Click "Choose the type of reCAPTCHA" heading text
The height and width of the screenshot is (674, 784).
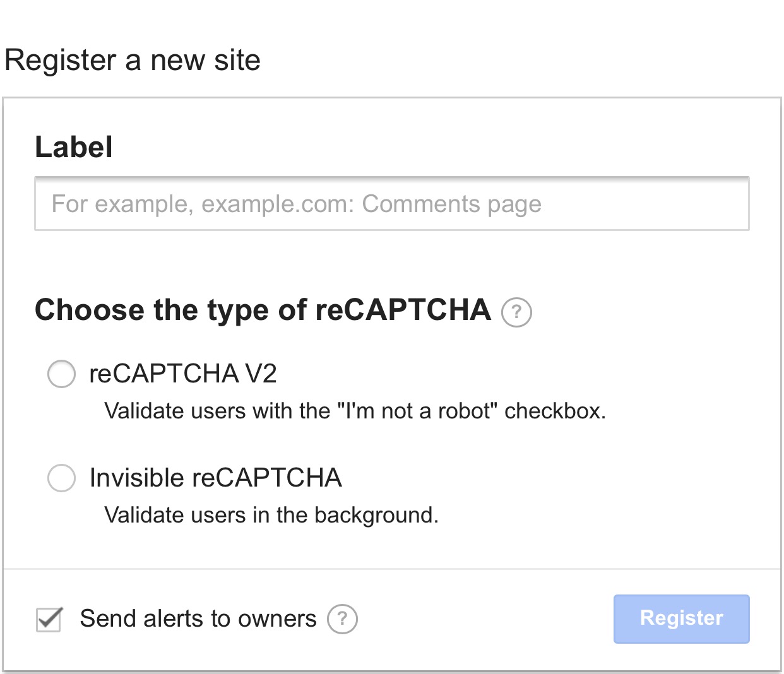click(263, 310)
